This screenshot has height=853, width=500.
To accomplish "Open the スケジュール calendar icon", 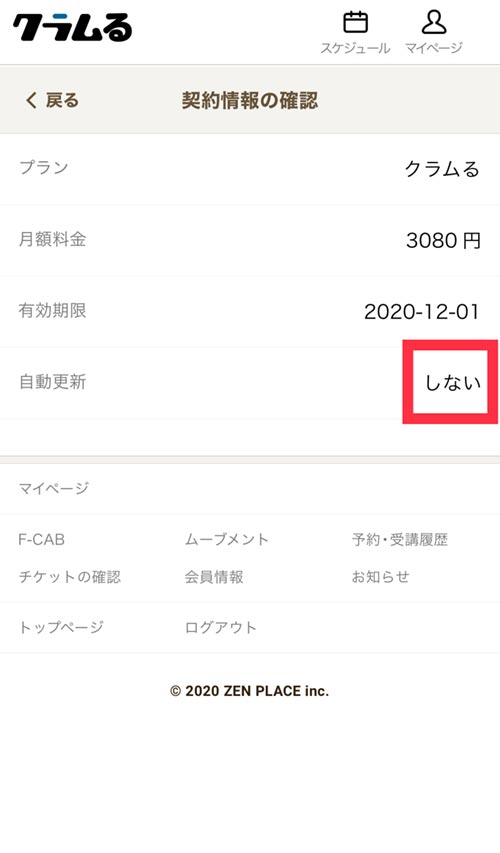I will pyautogui.click(x=355, y=23).
